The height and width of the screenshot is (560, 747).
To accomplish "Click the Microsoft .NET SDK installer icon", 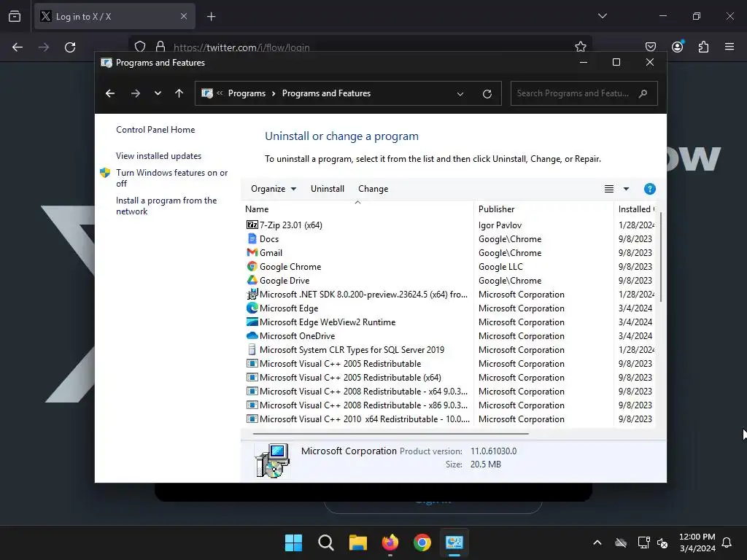I will (252, 295).
